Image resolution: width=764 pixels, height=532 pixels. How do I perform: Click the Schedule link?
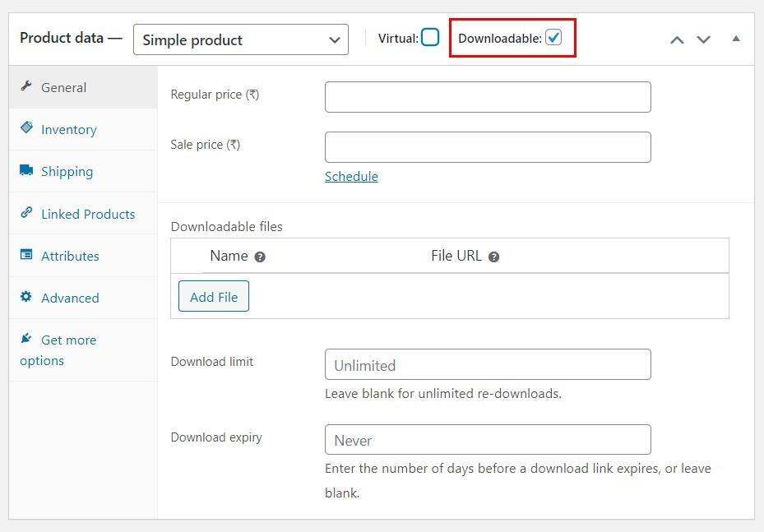pyautogui.click(x=351, y=176)
